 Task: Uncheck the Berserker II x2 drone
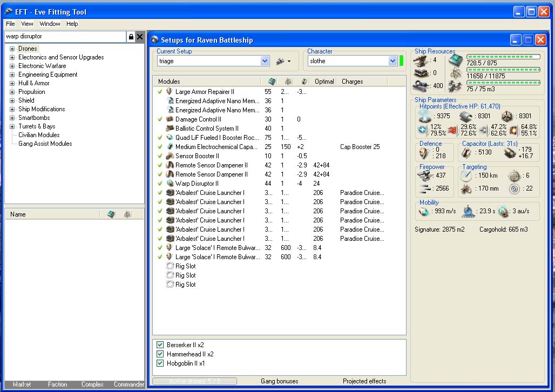(160, 345)
